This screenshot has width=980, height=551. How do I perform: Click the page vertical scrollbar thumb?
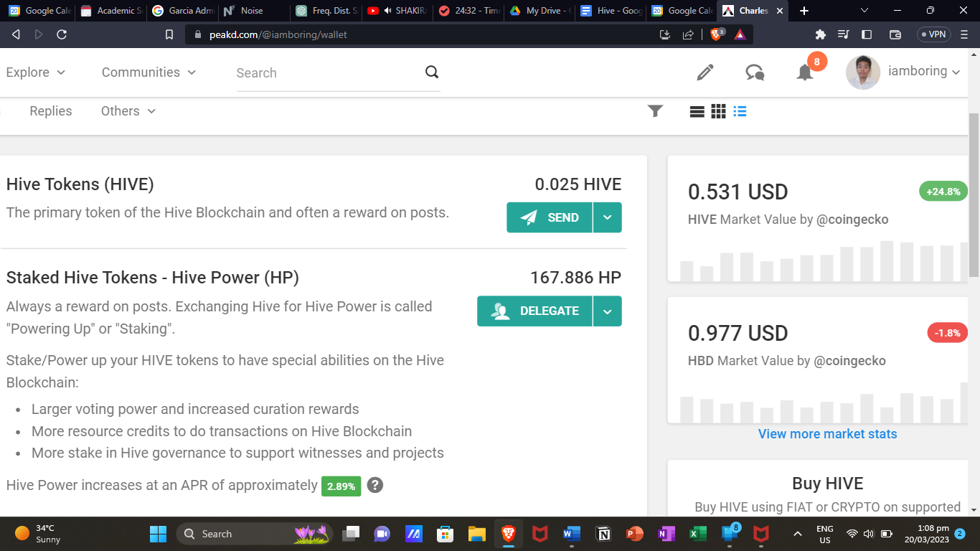click(x=974, y=194)
